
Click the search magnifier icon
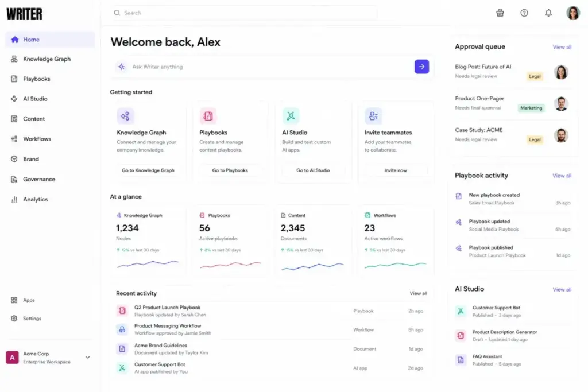117,13
